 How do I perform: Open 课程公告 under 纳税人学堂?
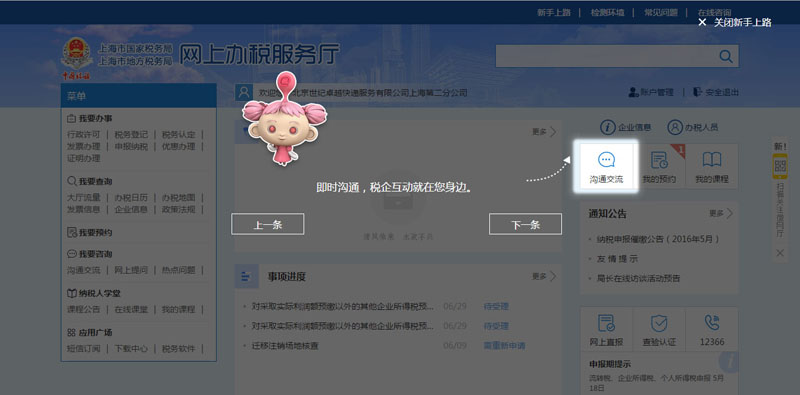(x=84, y=309)
